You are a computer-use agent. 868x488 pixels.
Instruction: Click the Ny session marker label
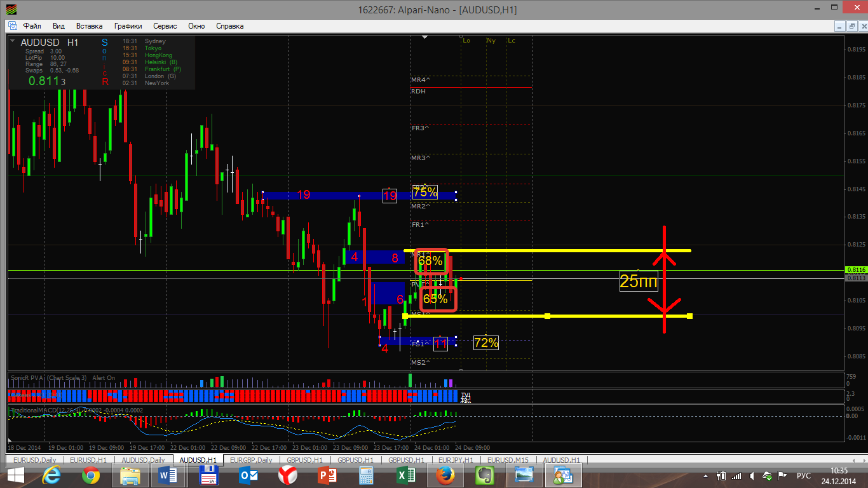pyautogui.click(x=491, y=41)
